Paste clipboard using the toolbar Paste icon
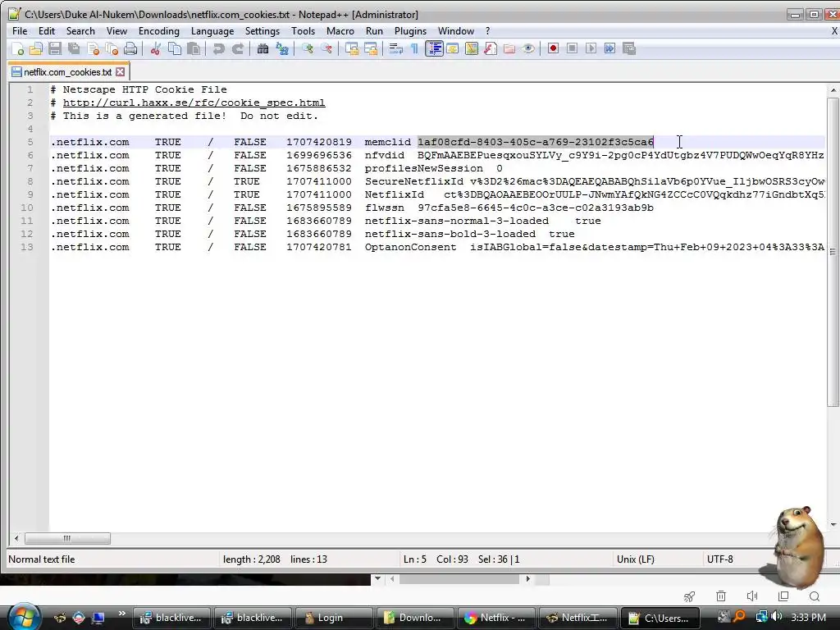 tap(194, 48)
